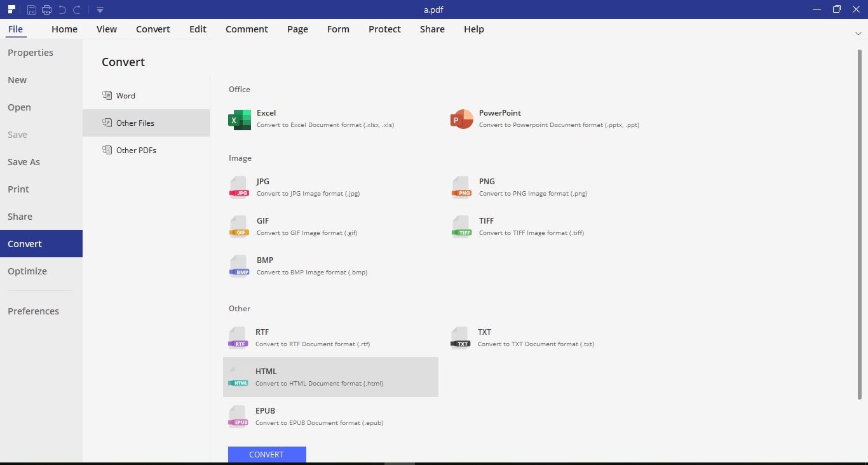Click the Other PDFs icon in Convert list
The width and height of the screenshot is (868, 465).
[x=107, y=150]
